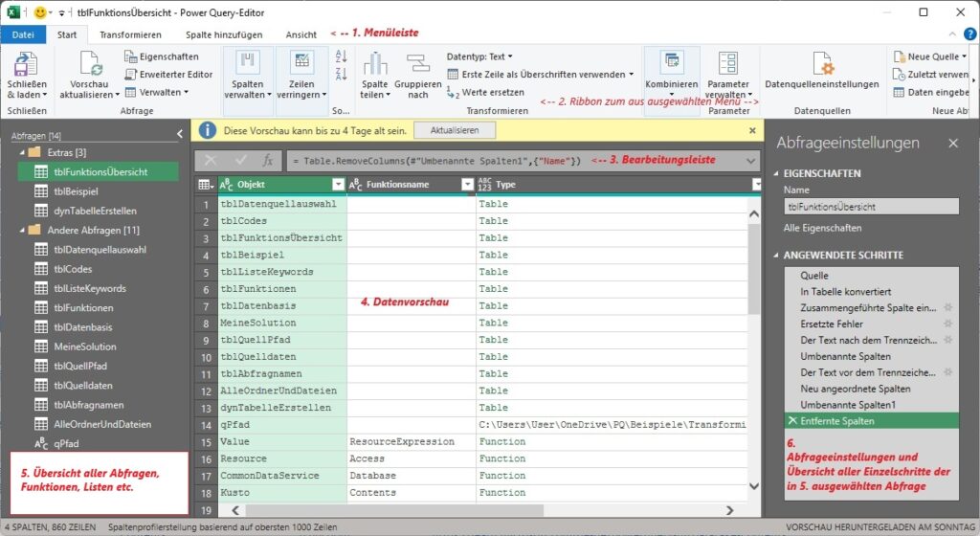Collapse the Andere Abfragen [11] folder
Viewport: 980px width, 536px height.
tap(23, 230)
